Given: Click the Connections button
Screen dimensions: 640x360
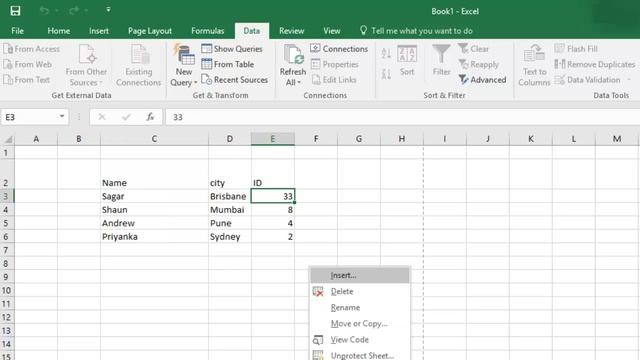Looking at the screenshot, I should tap(339, 49).
